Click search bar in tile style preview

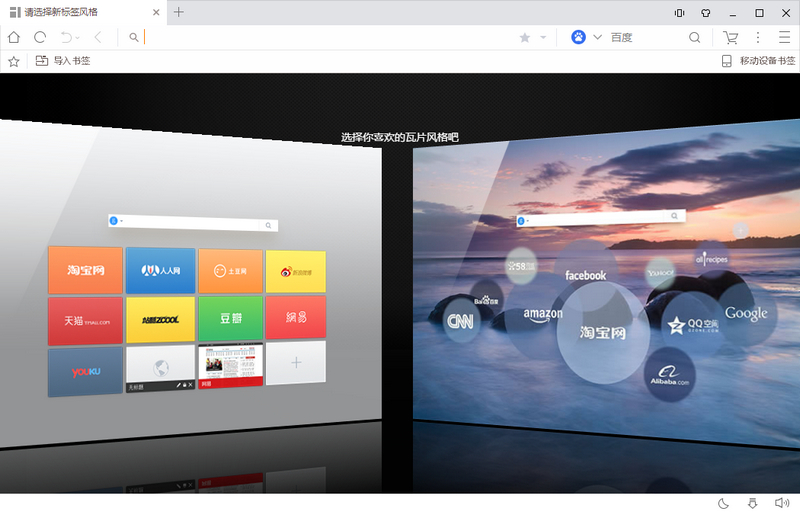pos(193,223)
